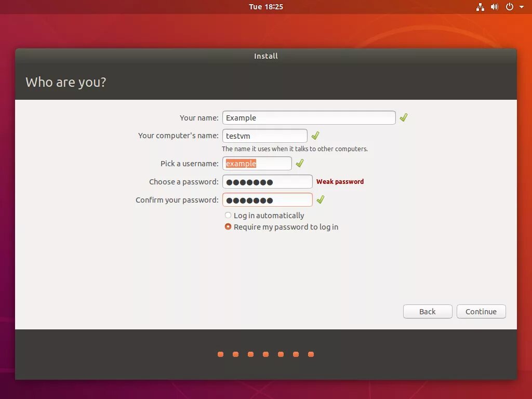This screenshot has width=532, height=399.
Task: Click the Continue button
Action: tap(481, 312)
